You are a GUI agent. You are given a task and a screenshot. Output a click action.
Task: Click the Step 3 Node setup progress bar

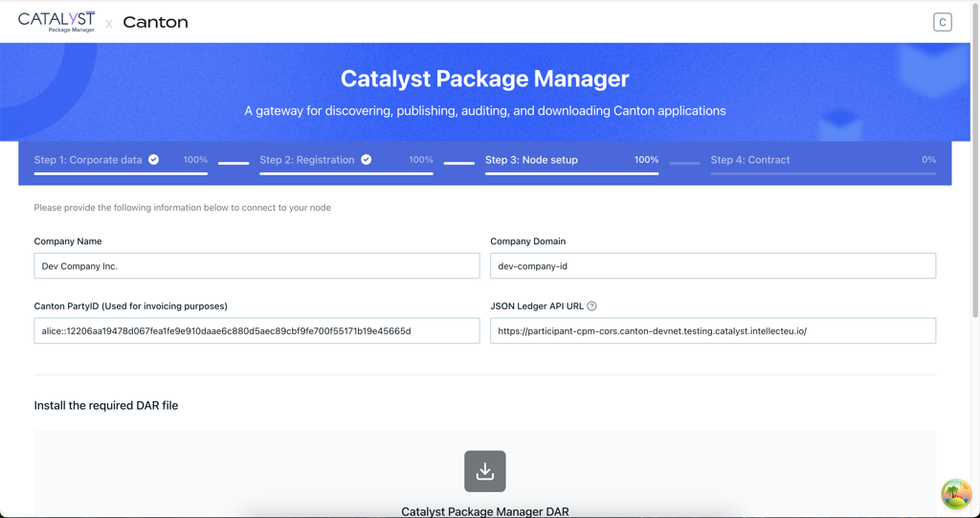coord(571,173)
